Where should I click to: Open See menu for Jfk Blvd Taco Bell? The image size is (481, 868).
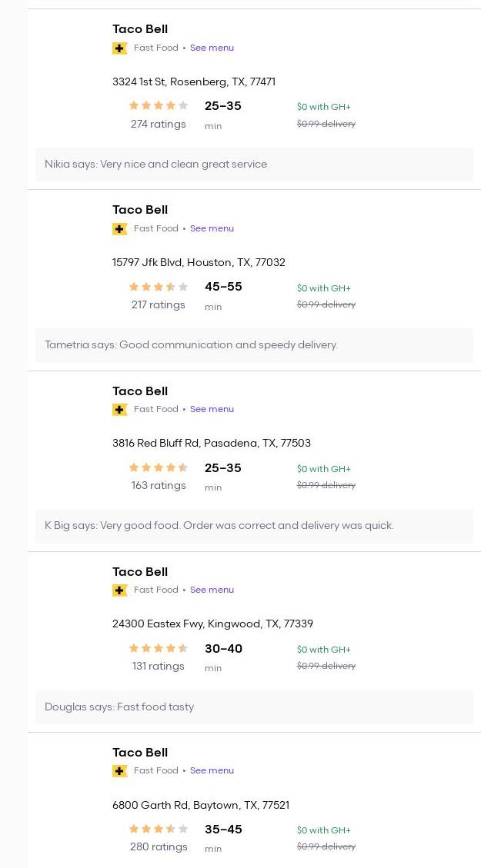click(212, 228)
